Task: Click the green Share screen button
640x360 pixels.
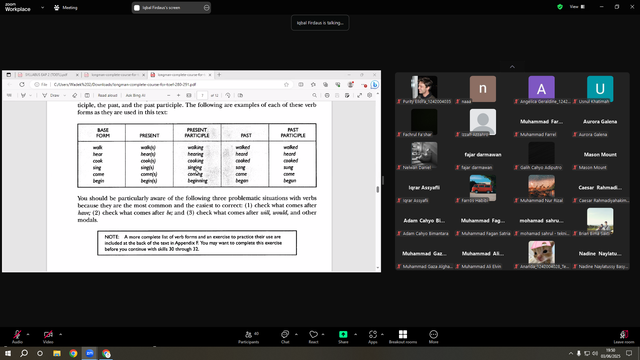Action: point(343,337)
